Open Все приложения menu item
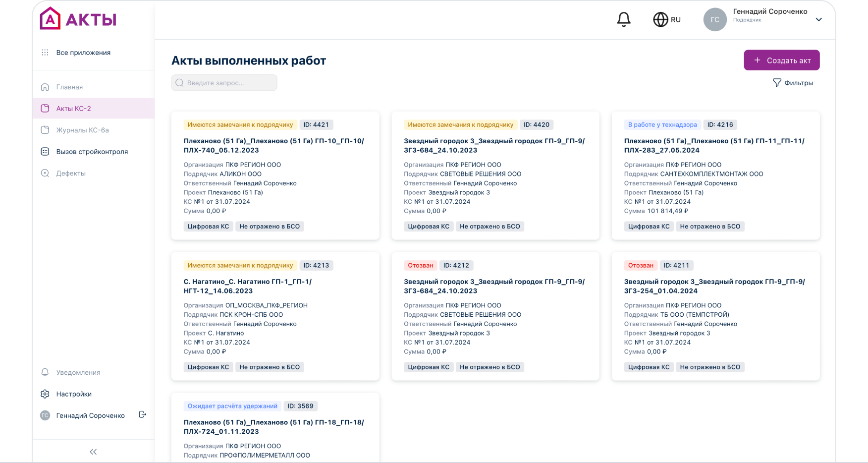Screen dimensions: 868x463 click(x=83, y=53)
